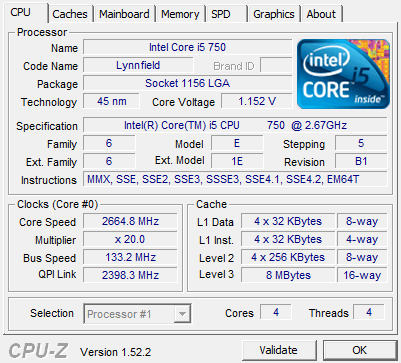Click the CPU-Z logo text
Image resolution: width=401 pixels, height=363 pixels.
pos(38,351)
